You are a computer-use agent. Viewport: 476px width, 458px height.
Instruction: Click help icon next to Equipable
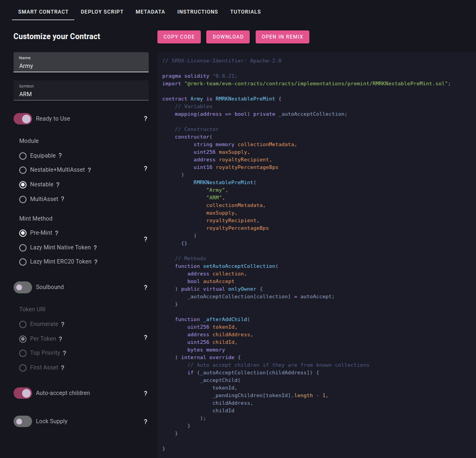[60, 156]
